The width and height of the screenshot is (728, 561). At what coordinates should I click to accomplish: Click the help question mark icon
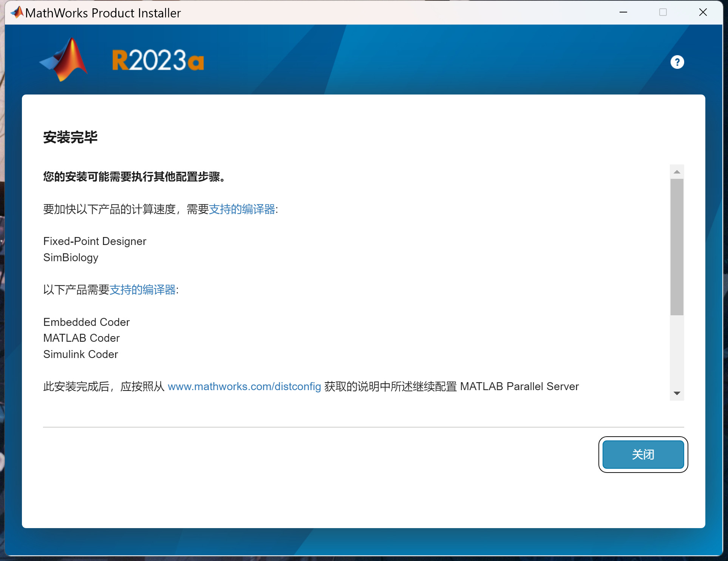(677, 62)
